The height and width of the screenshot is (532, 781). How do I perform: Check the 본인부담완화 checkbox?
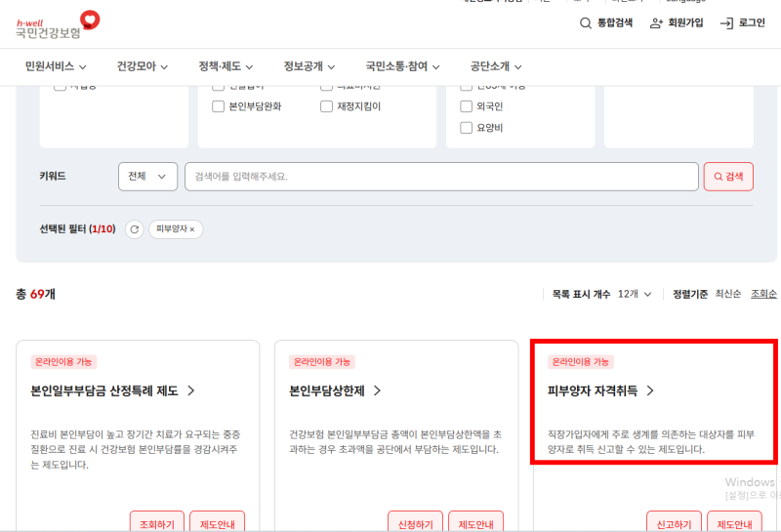(x=218, y=106)
